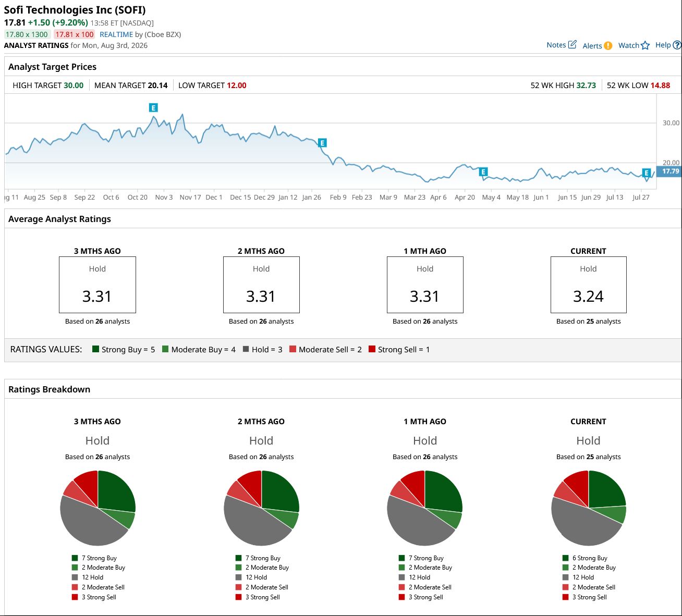Click the 17.79 price flag on the chart axis
The width and height of the screenshot is (682, 616).
tap(669, 171)
